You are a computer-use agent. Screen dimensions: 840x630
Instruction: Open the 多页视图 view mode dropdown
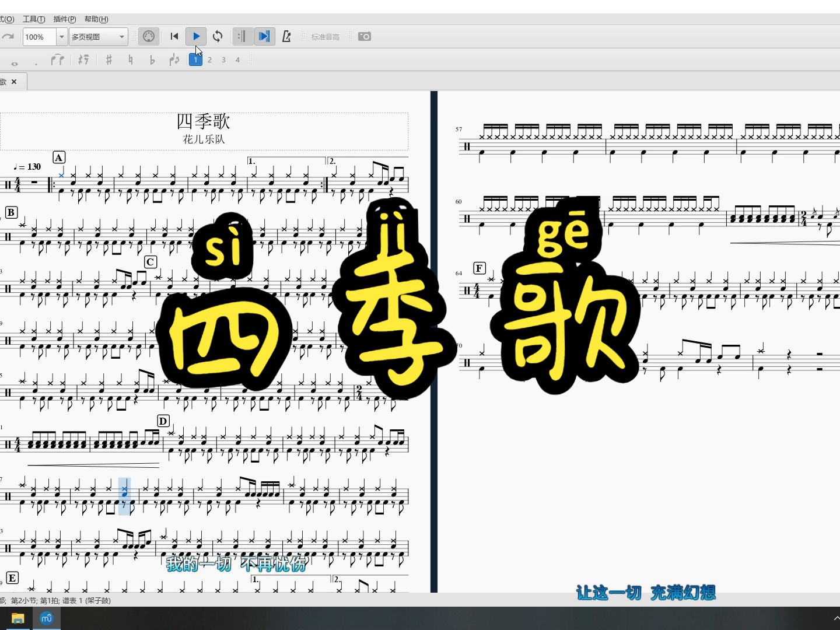[x=98, y=37]
